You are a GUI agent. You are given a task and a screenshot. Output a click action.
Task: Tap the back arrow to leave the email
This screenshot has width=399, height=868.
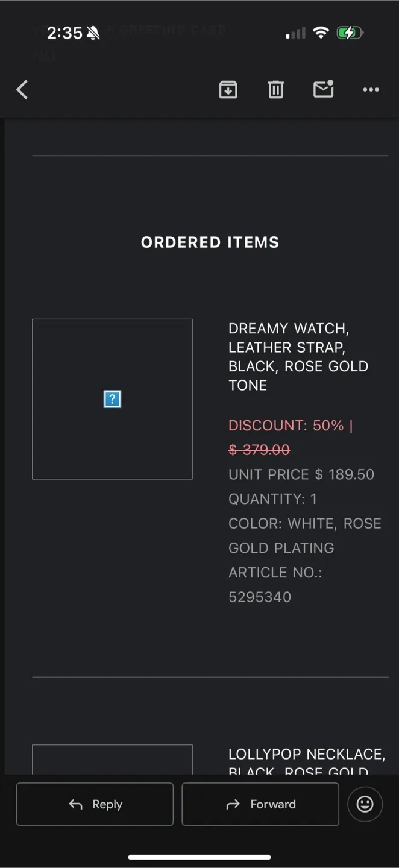[x=22, y=89]
